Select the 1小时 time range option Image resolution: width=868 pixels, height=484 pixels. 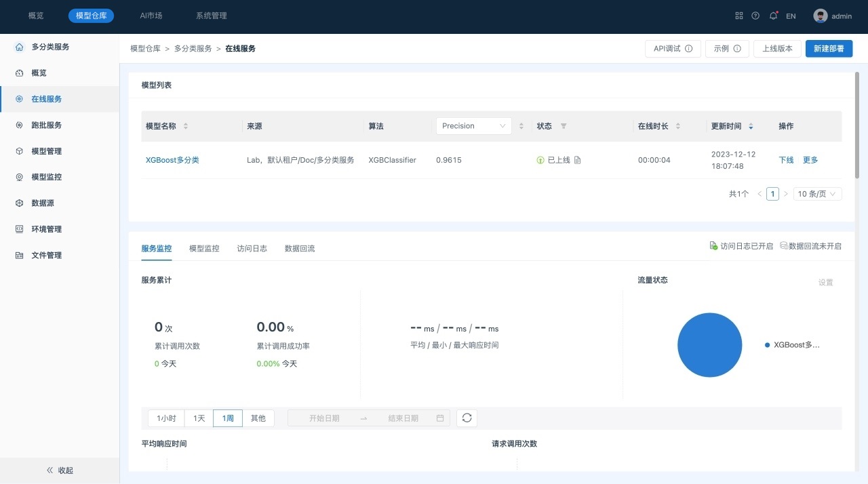(166, 418)
